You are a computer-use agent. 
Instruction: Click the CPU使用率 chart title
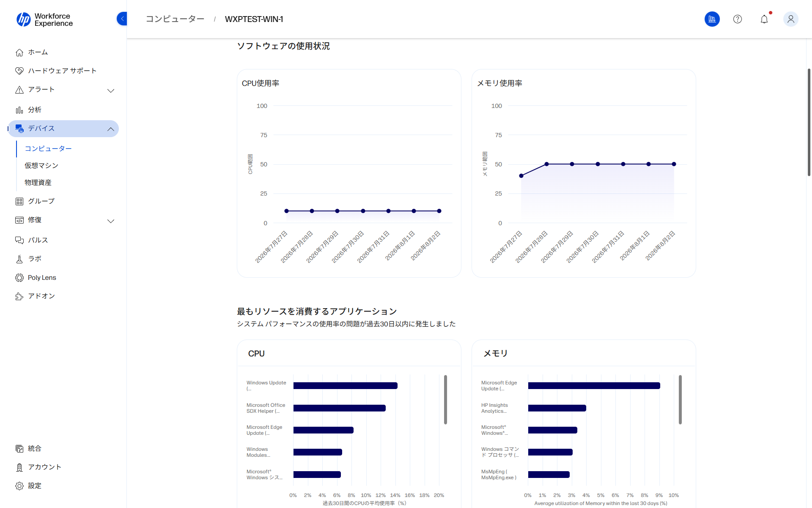(261, 83)
